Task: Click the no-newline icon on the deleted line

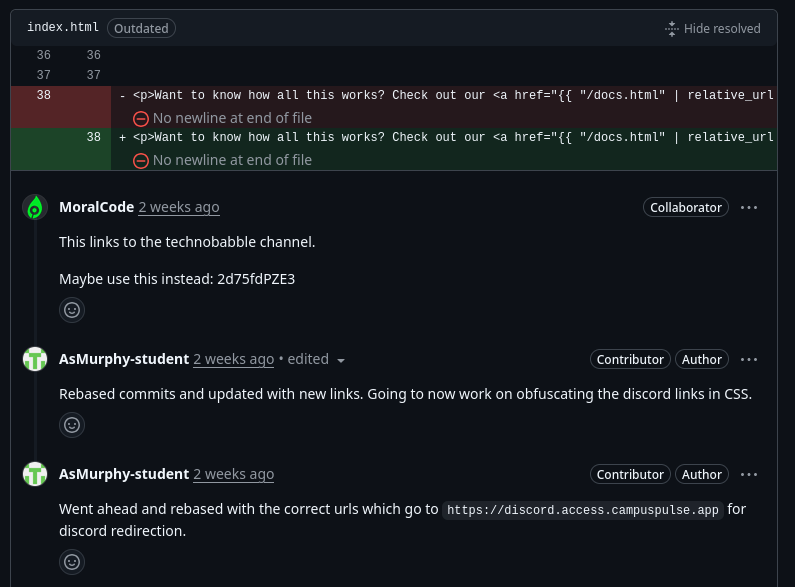Action: click(x=140, y=119)
